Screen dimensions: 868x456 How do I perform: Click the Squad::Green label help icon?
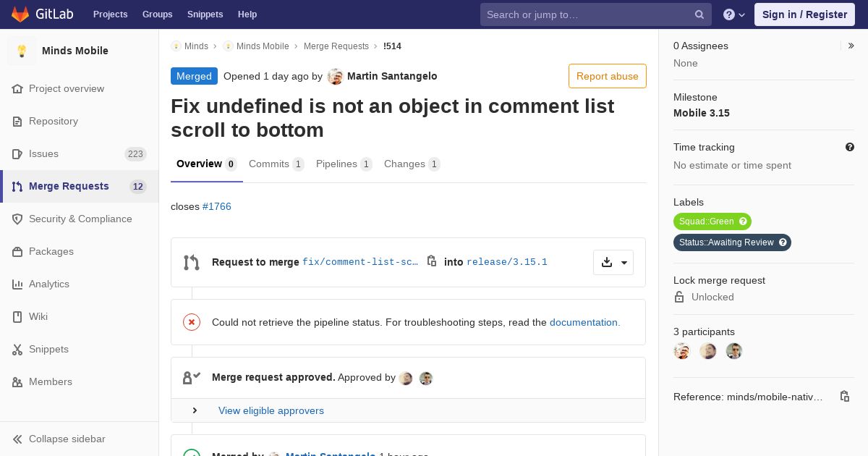click(x=744, y=221)
